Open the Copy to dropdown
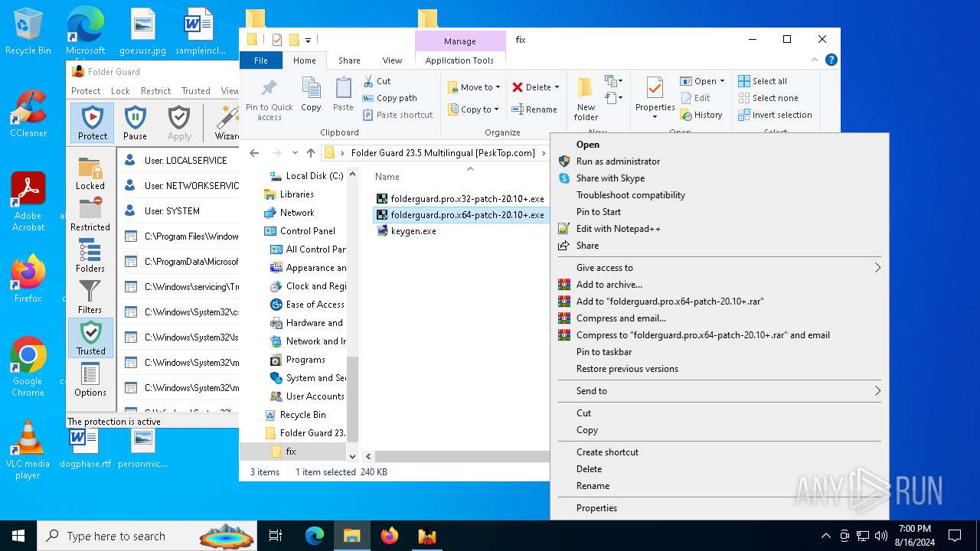This screenshot has width=980, height=551. [474, 109]
